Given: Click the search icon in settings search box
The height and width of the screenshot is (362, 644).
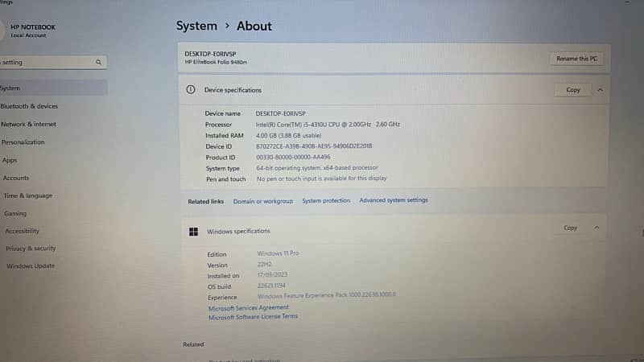Looking at the screenshot, I should (x=98, y=62).
